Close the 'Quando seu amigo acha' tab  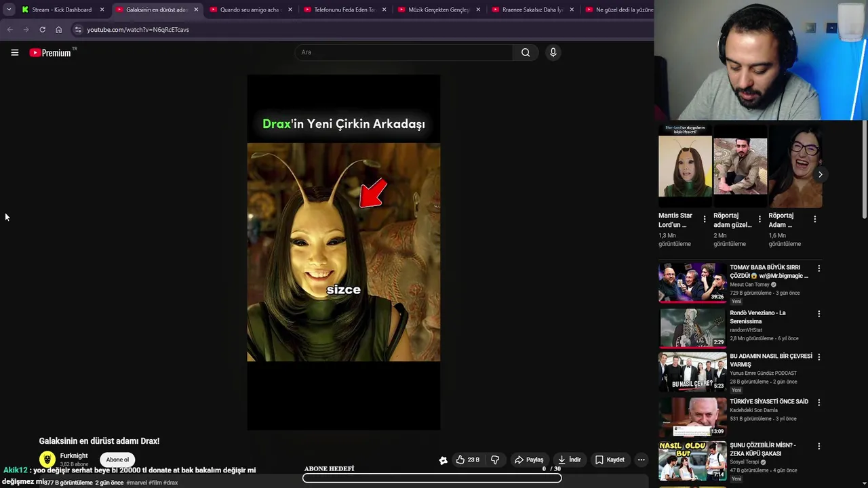(x=290, y=9)
